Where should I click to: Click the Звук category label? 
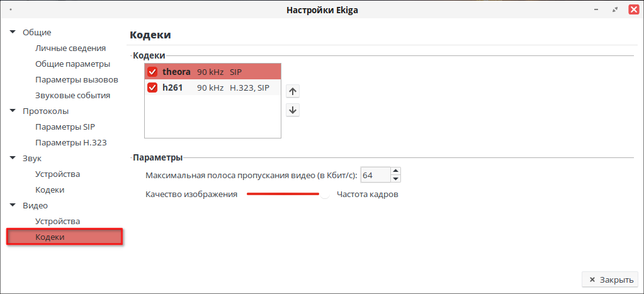pyautogui.click(x=32, y=159)
